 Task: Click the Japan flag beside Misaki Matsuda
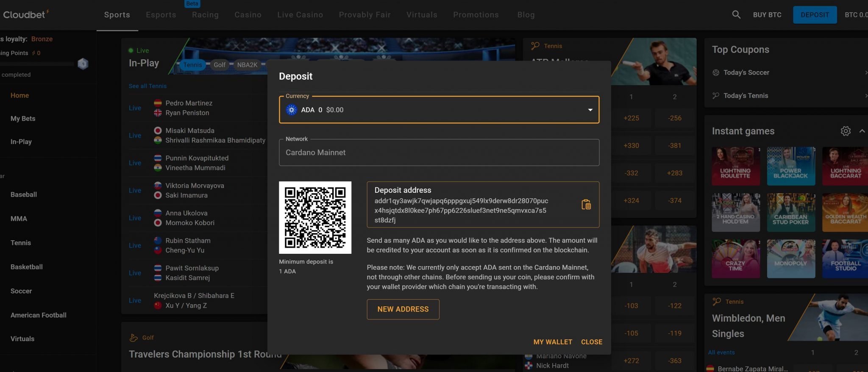click(x=158, y=130)
